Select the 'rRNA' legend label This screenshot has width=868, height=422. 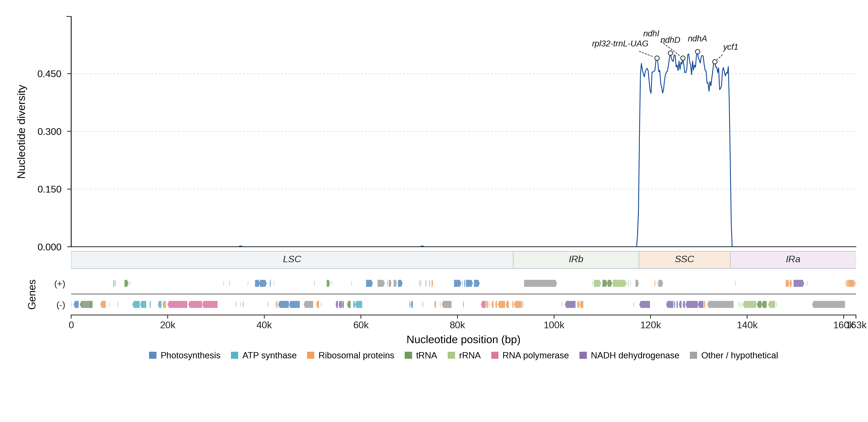(x=470, y=355)
